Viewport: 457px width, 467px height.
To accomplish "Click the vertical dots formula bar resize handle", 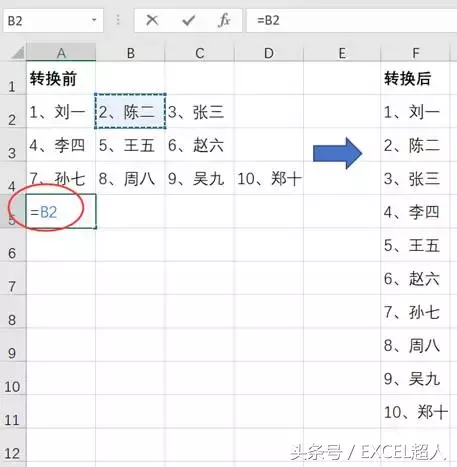I will click(118, 20).
